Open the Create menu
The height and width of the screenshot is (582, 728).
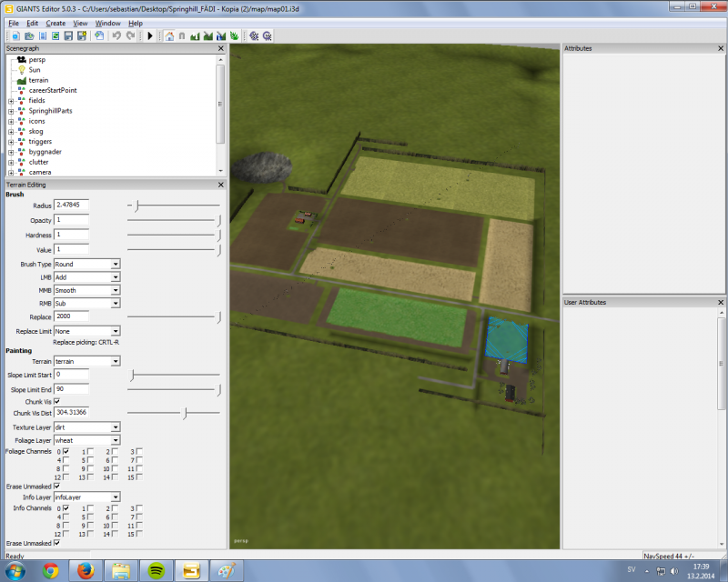(x=56, y=24)
